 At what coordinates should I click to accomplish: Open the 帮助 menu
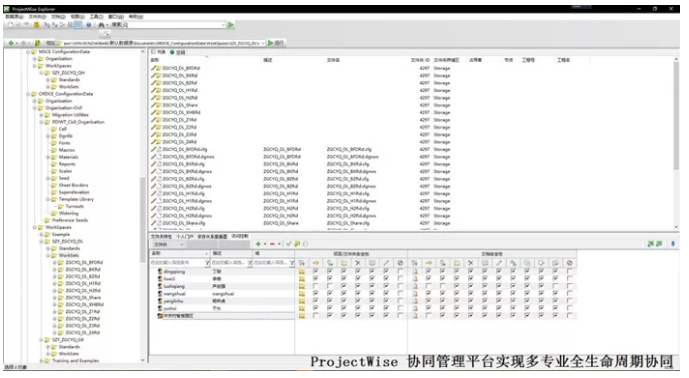[x=136, y=17]
